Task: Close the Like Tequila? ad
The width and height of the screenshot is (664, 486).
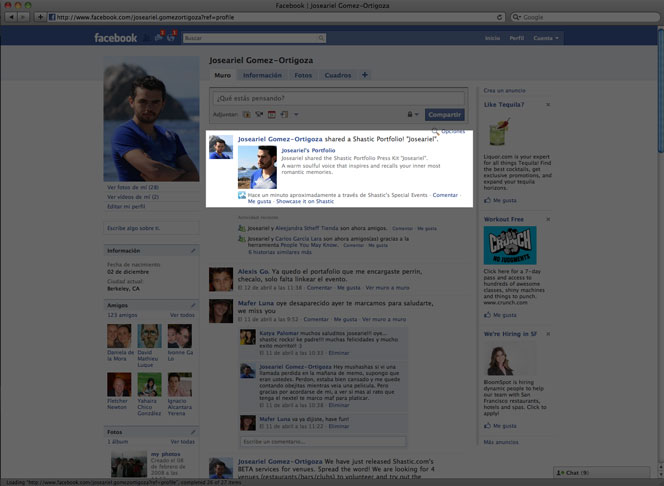Action: [x=548, y=105]
